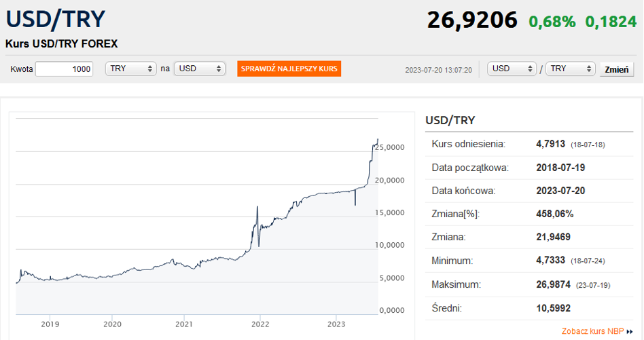Click the Kurs USD/TRY FOREX subtitle
Image resolution: width=644 pixels, height=340 pixels.
point(62,43)
